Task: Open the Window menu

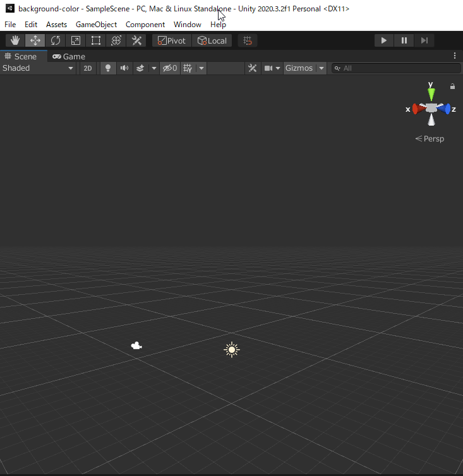Action: point(188,24)
